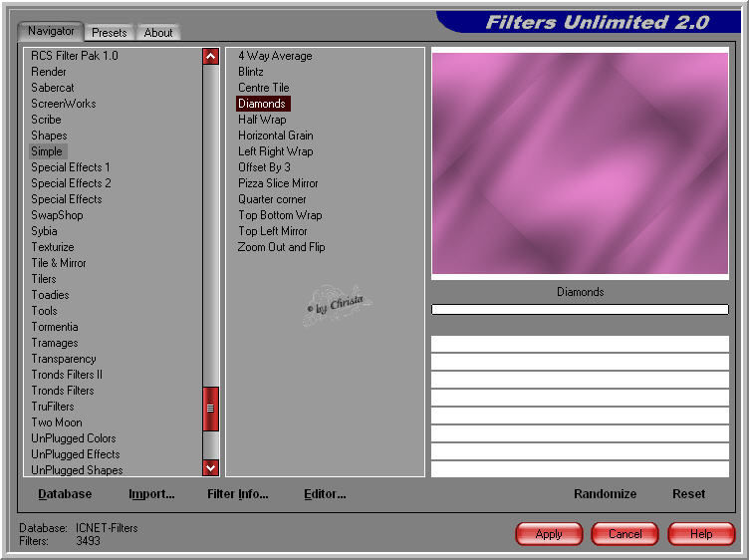Select UnPlugged Effects category
Viewport: 749px width, 560px height.
point(76,454)
